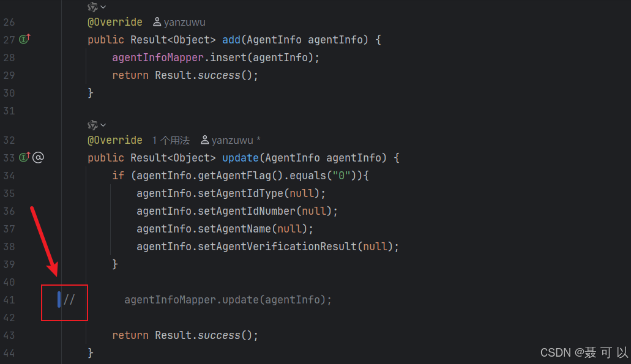Screen dimensions: 631x364
Task: Click the user icon beside yanzuwu on line 26
Action: 157,22
